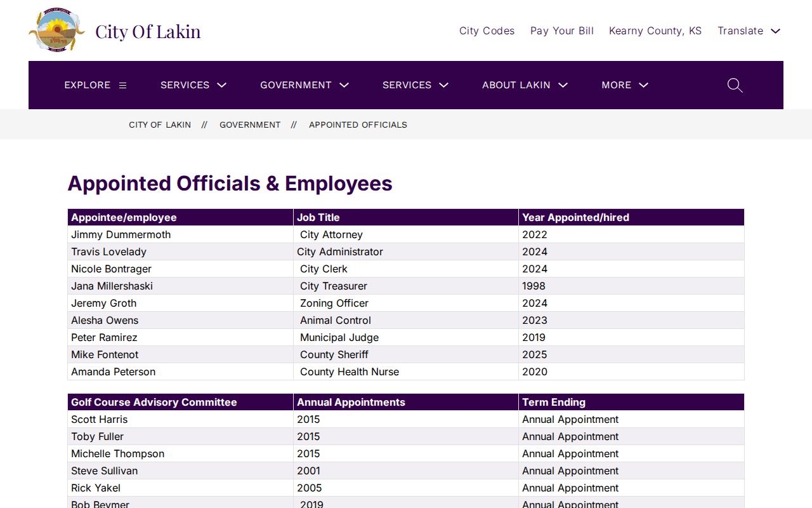Screen dimensions: 812x508
Task: Select the Jana Millershaski cell
Action: tap(180, 286)
